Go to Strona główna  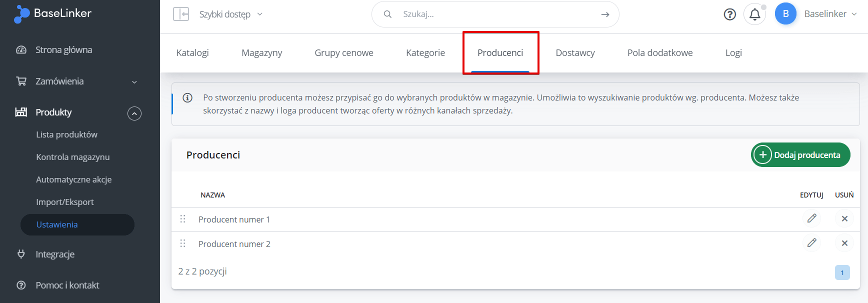tap(63, 49)
